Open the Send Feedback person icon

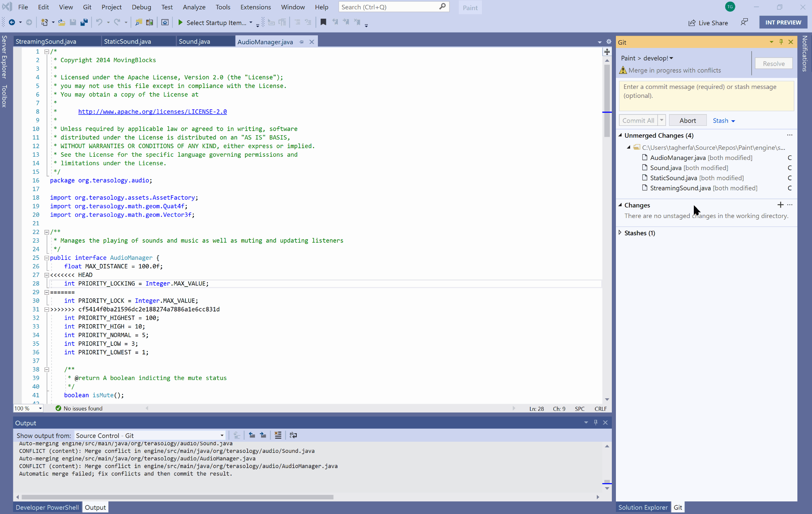pyautogui.click(x=744, y=22)
